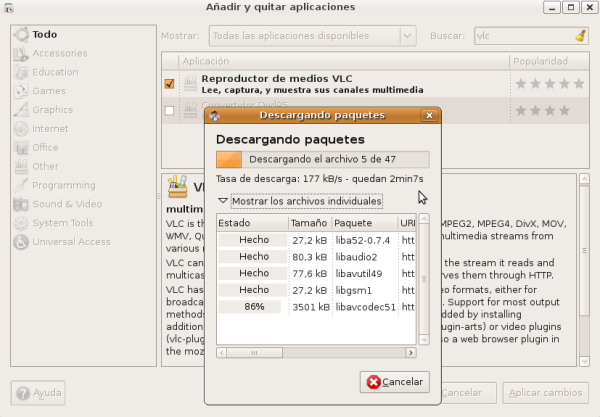Open the Mostrar applications dropdown
This screenshot has width=600, height=417.
[x=312, y=36]
